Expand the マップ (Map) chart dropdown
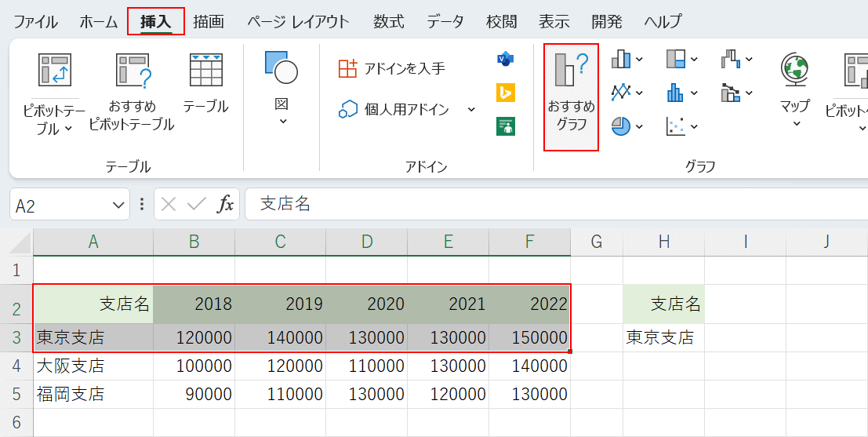The image size is (868, 437). coord(796,123)
